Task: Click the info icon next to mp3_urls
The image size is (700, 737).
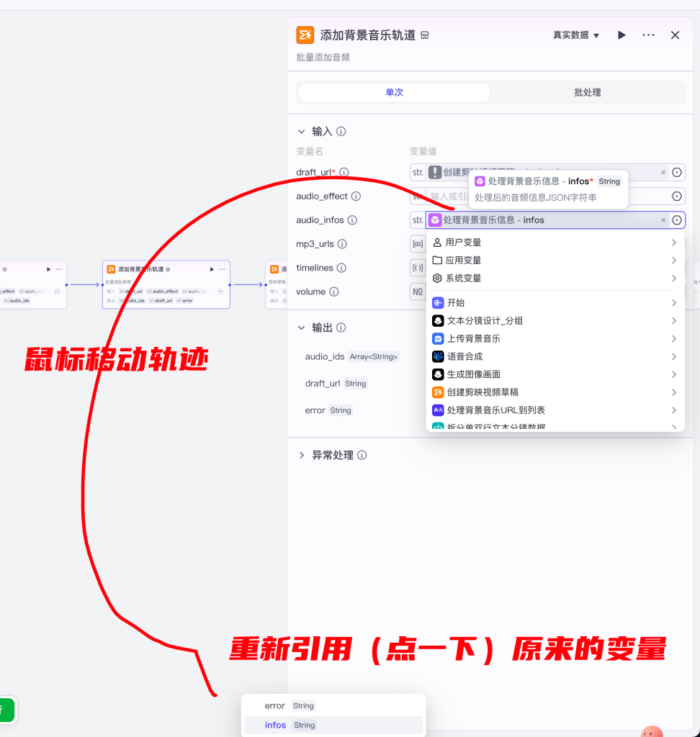Action: coord(343,244)
